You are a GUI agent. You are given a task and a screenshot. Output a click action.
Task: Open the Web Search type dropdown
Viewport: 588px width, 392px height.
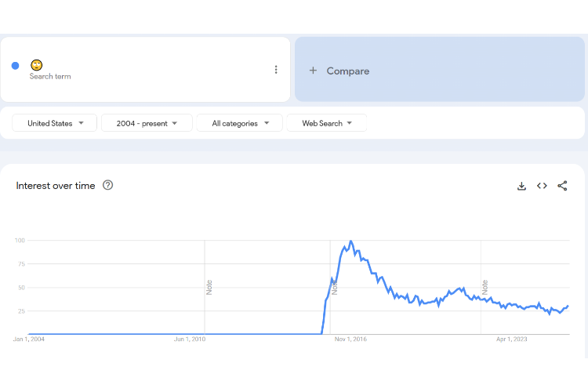(x=327, y=123)
